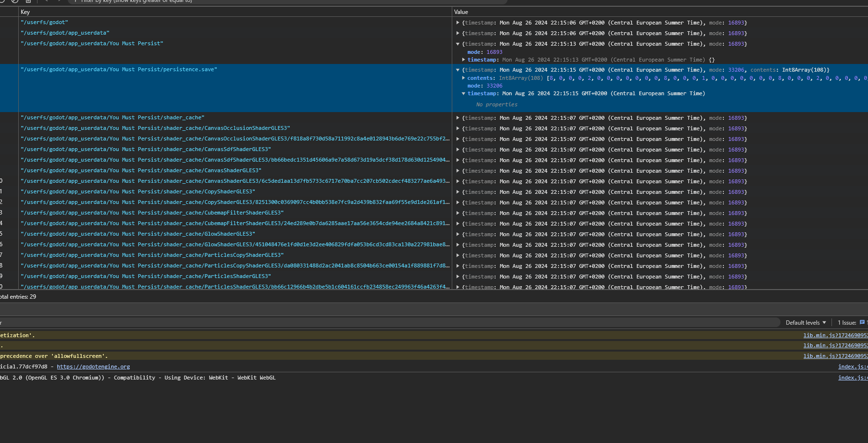The width and height of the screenshot is (868, 443).
Task: Select key ending "You Must Persist"
Action: (x=92, y=43)
